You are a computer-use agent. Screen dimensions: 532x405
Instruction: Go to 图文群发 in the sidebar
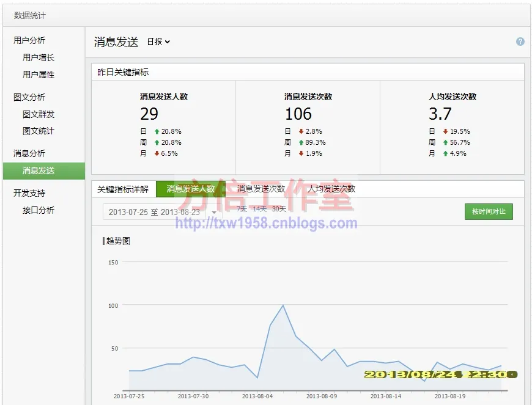click(39, 114)
